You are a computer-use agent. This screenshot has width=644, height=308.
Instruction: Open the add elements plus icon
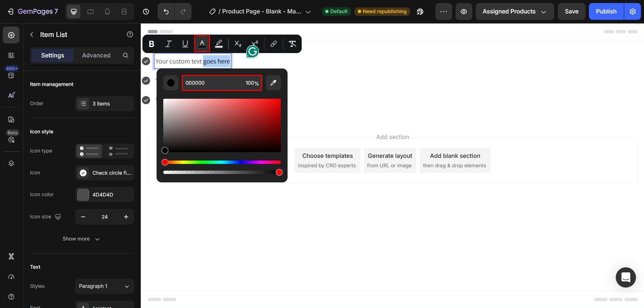[x=11, y=35]
